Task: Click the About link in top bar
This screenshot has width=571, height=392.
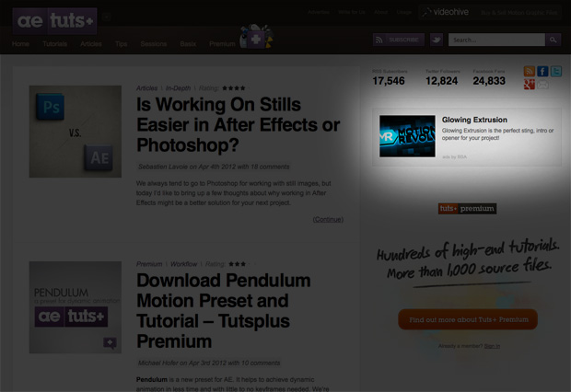Action: pyautogui.click(x=381, y=12)
